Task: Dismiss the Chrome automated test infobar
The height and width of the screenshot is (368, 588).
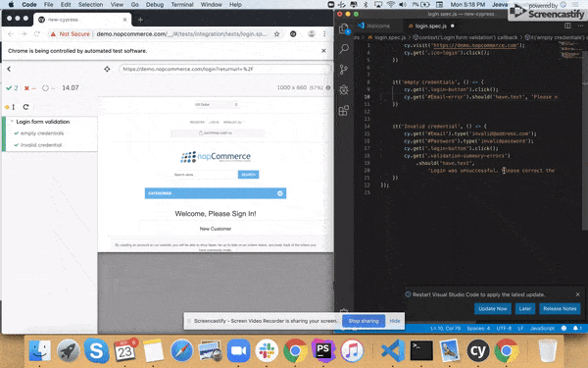Action: (323, 51)
